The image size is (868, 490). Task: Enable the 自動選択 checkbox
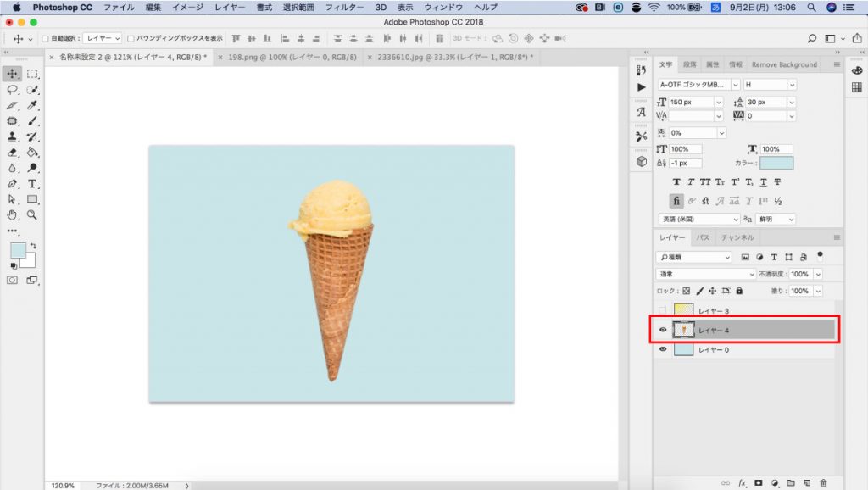coord(46,39)
